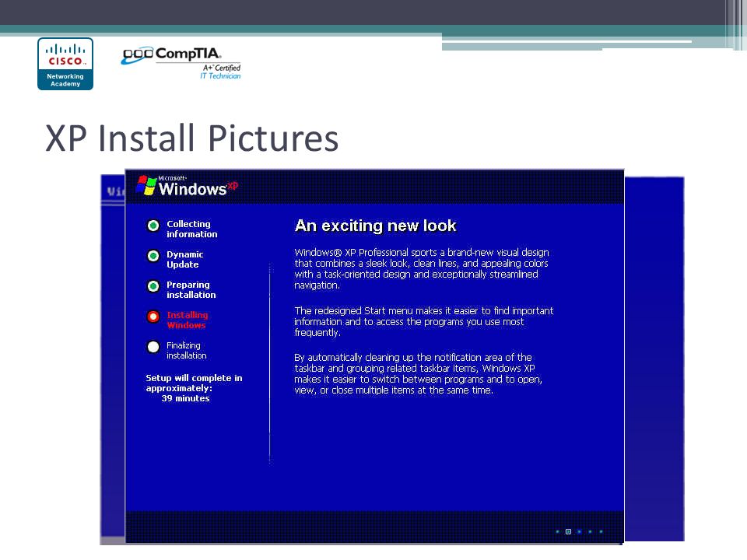Click the 'An exciting new look' heading
The image size is (747, 560).
[375, 226]
